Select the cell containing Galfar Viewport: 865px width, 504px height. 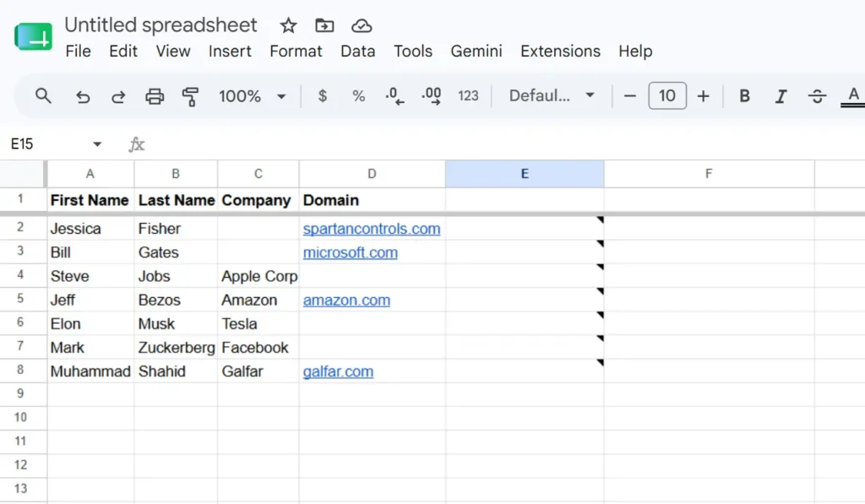[258, 371]
